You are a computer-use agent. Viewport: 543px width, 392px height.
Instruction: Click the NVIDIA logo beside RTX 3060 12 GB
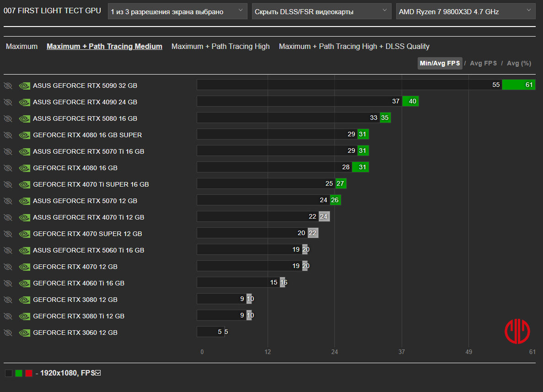25,333
